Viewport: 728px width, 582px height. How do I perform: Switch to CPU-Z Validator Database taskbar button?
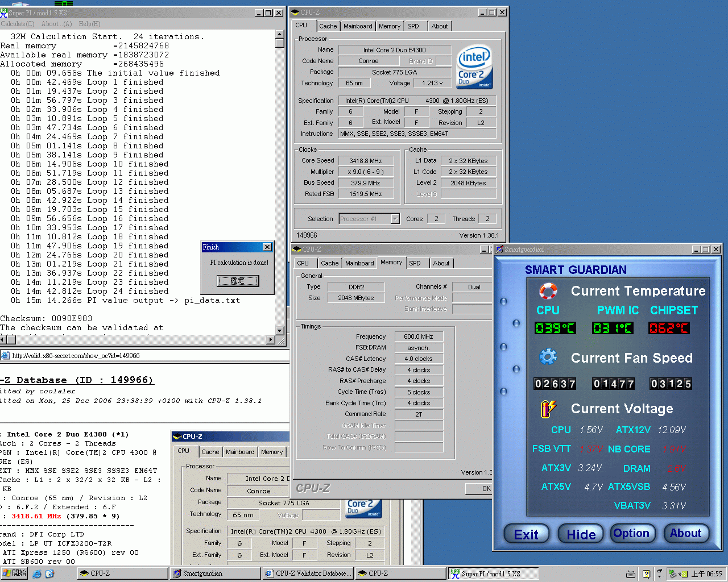[308, 573]
